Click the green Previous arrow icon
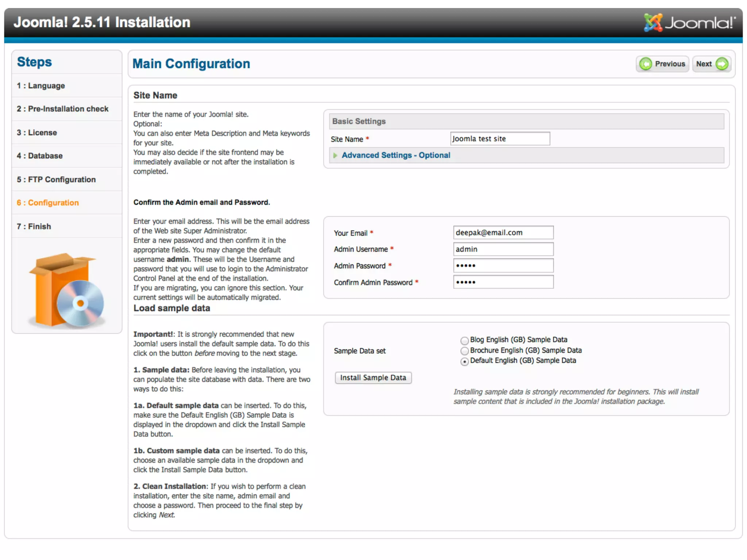This screenshot has height=560, width=747. 646,64
